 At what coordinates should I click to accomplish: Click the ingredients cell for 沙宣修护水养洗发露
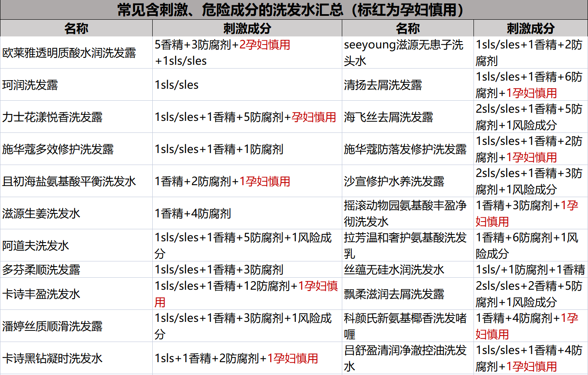(x=531, y=181)
